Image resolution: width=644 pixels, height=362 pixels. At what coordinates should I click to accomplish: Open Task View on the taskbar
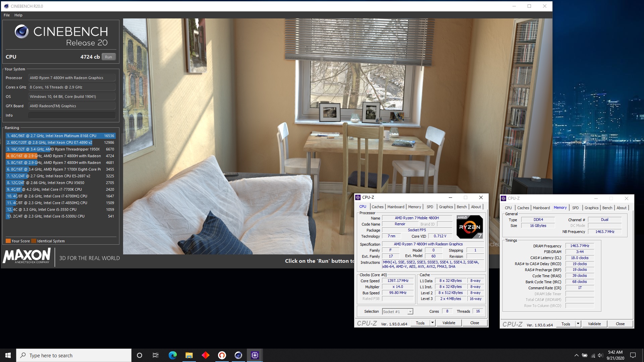[x=156, y=355]
